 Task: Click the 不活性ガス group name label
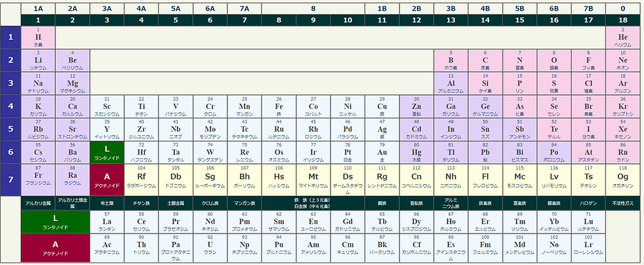point(623,203)
